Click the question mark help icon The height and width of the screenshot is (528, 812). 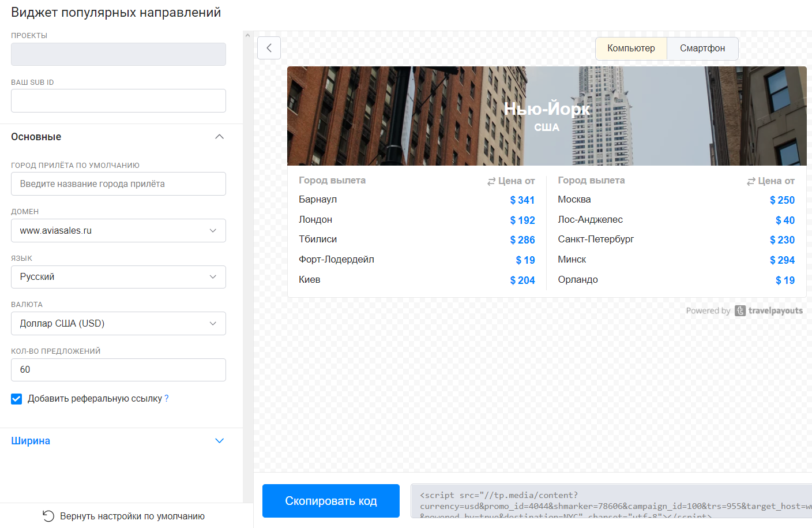[x=167, y=398]
